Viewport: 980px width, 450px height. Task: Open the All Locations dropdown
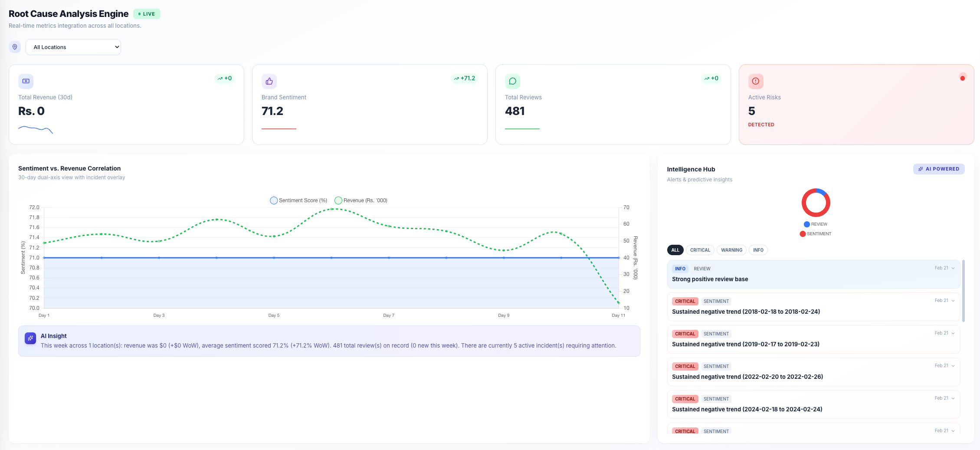coord(73,47)
